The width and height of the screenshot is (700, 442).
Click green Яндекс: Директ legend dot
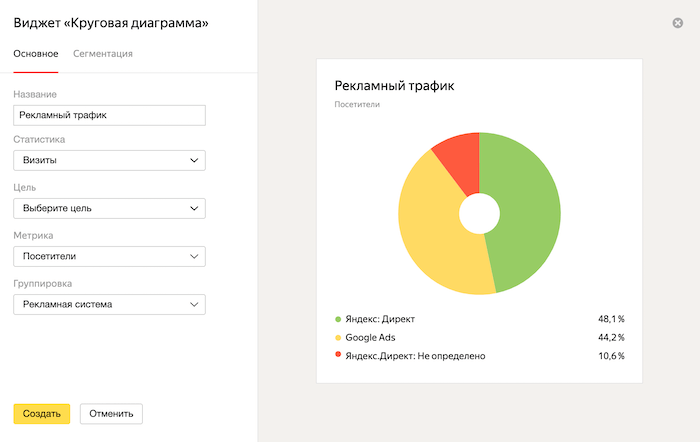point(339,319)
